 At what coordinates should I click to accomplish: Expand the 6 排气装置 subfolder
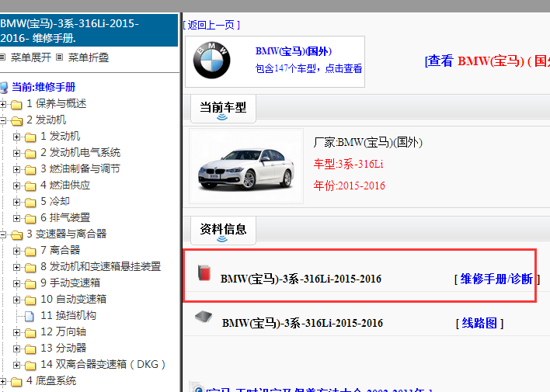pos(16,218)
